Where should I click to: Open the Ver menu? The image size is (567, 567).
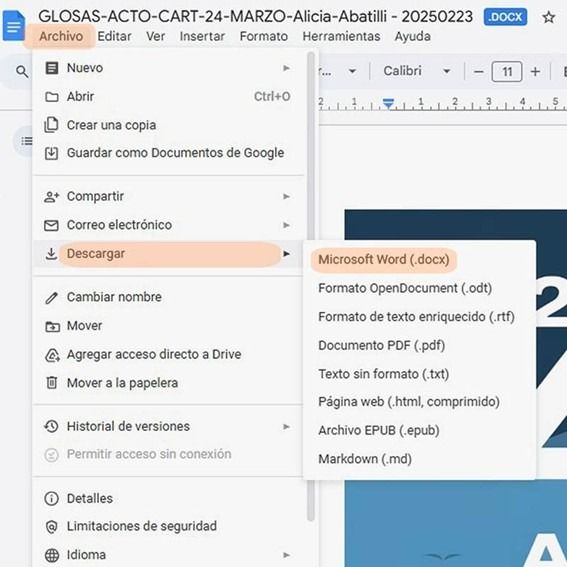155,36
